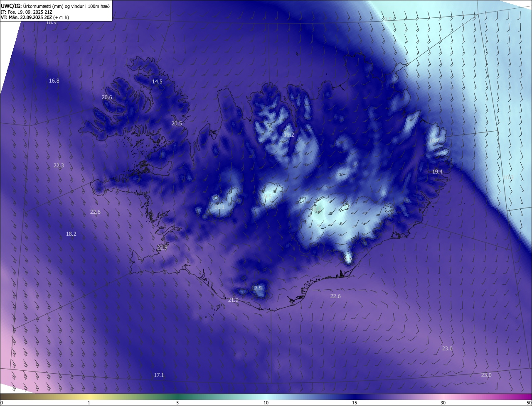This screenshot has height=406, width=532.
Task: Click the '50' tick label on color scale
Action: pyautogui.click(x=529, y=403)
